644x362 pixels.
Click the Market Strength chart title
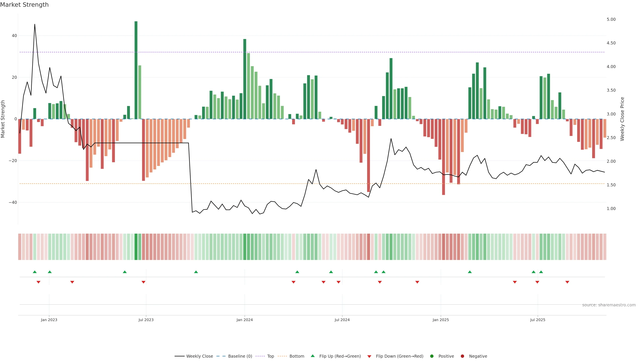click(x=24, y=5)
